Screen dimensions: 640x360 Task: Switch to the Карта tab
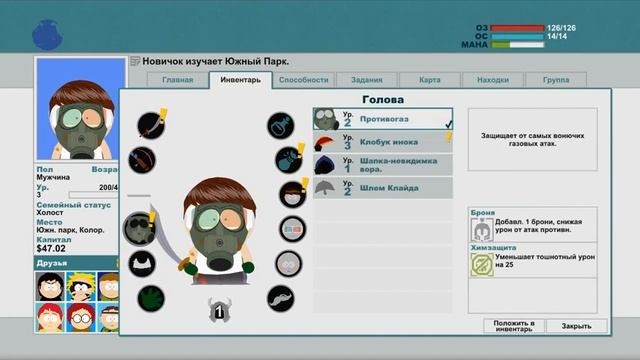click(x=430, y=80)
